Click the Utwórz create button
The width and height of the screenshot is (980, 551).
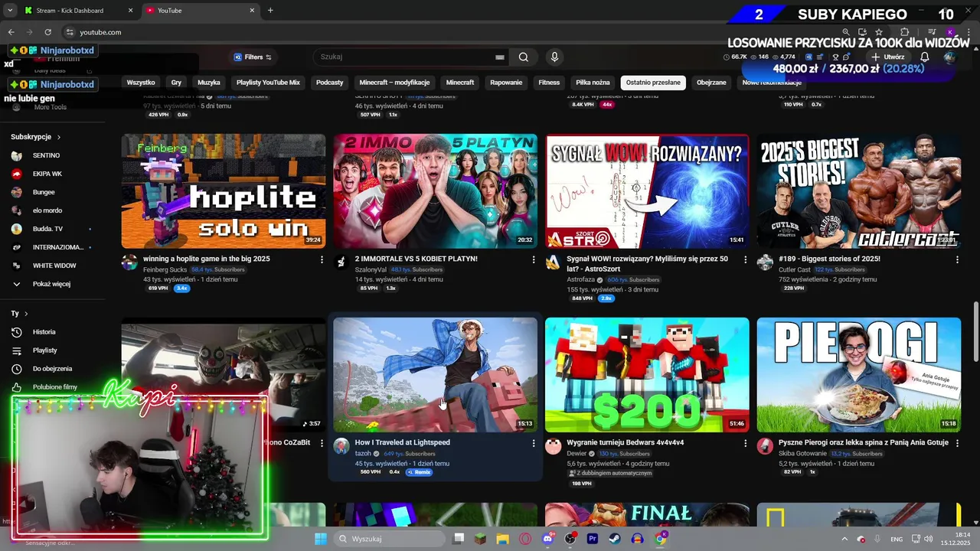click(x=887, y=57)
